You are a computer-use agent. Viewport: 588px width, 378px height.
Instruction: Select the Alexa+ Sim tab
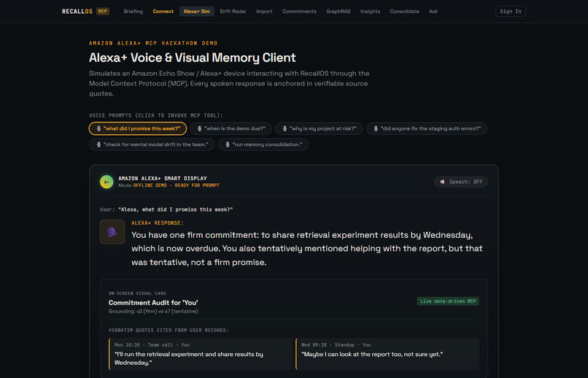point(196,11)
